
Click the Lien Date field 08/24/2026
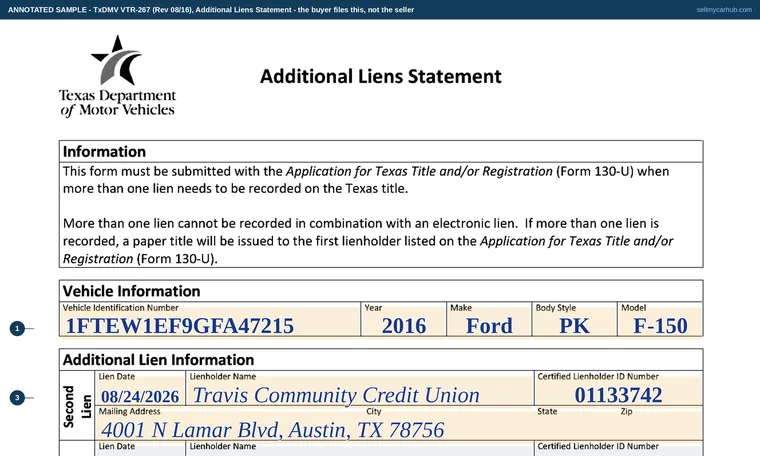tap(140, 389)
